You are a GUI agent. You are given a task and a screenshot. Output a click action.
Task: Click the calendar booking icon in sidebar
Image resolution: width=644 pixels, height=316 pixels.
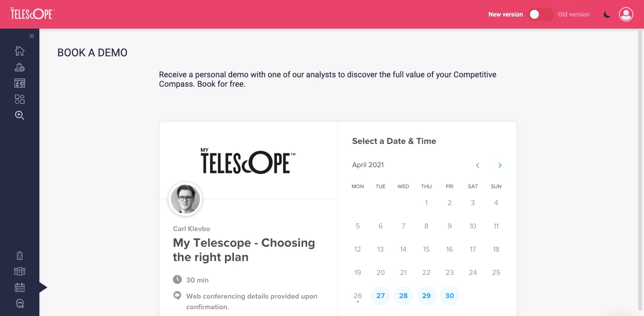pos(20,287)
